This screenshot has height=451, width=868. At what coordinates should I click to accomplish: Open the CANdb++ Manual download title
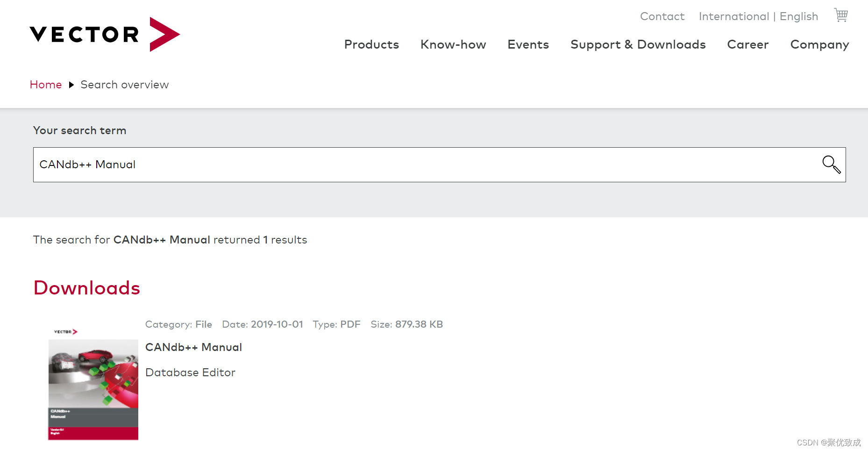[x=193, y=347]
